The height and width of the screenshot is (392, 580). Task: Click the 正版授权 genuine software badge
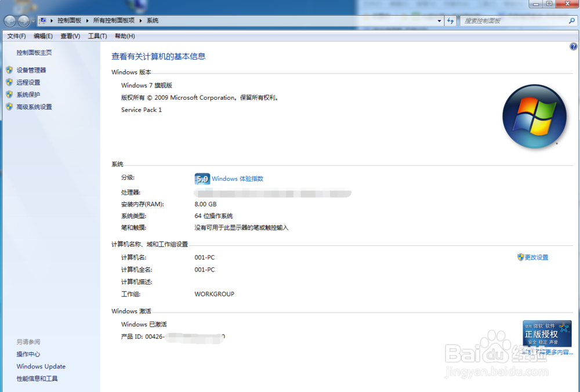[547, 333]
